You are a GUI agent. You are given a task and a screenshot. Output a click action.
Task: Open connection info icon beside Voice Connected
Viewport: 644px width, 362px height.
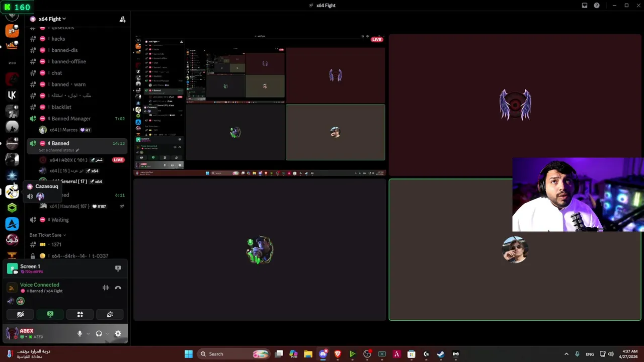[x=12, y=288]
